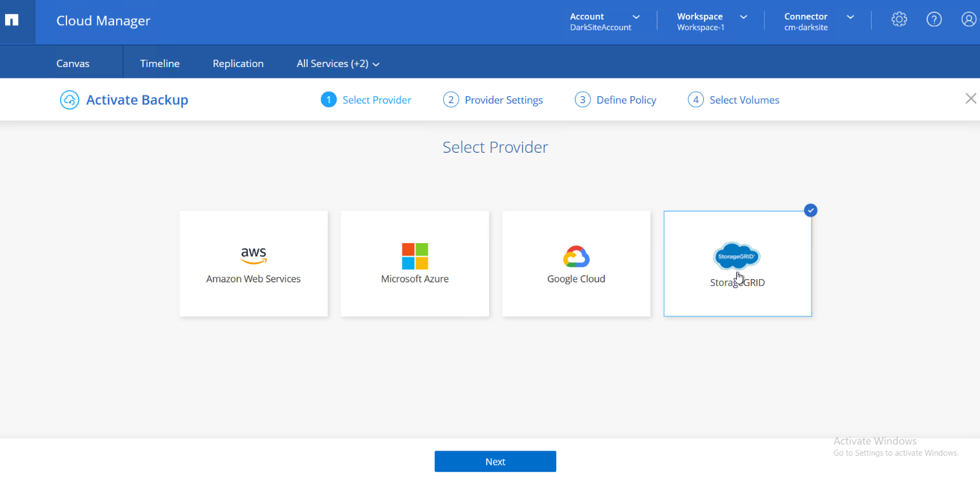Select the Amazon Web Services provider card
980x477 pixels.
[x=253, y=264]
